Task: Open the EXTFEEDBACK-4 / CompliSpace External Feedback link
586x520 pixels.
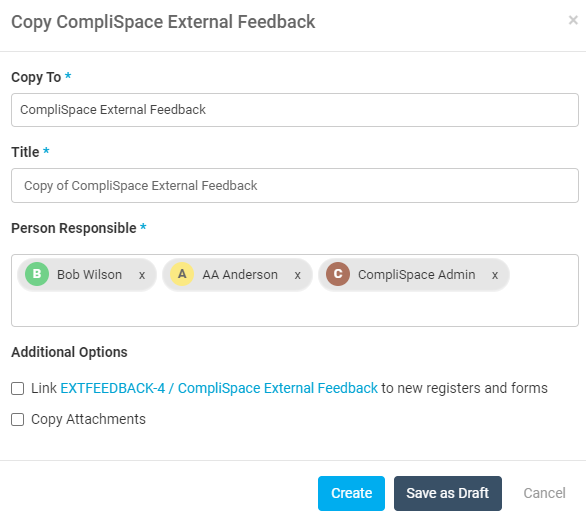Action: click(x=219, y=388)
